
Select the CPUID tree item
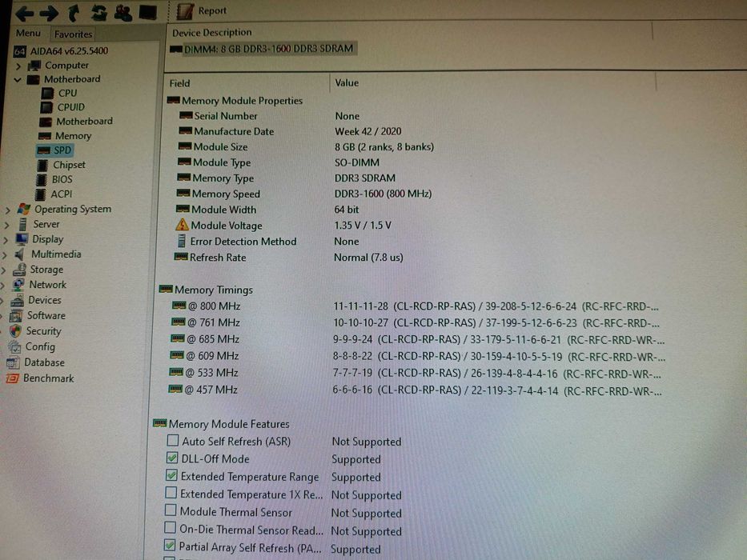click(63, 107)
